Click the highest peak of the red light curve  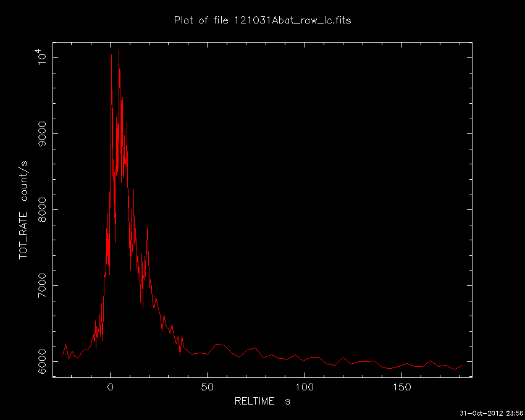point(119,51)
